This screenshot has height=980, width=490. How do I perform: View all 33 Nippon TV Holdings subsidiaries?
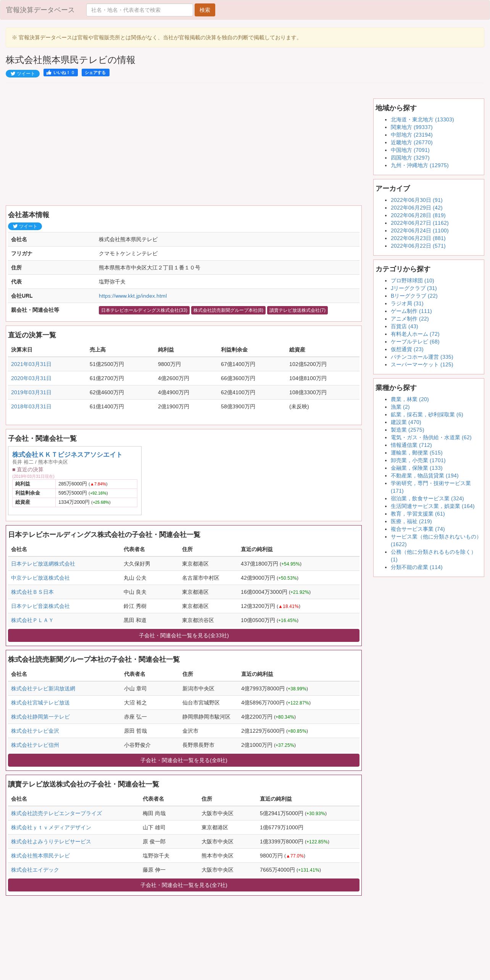(184, 635)
